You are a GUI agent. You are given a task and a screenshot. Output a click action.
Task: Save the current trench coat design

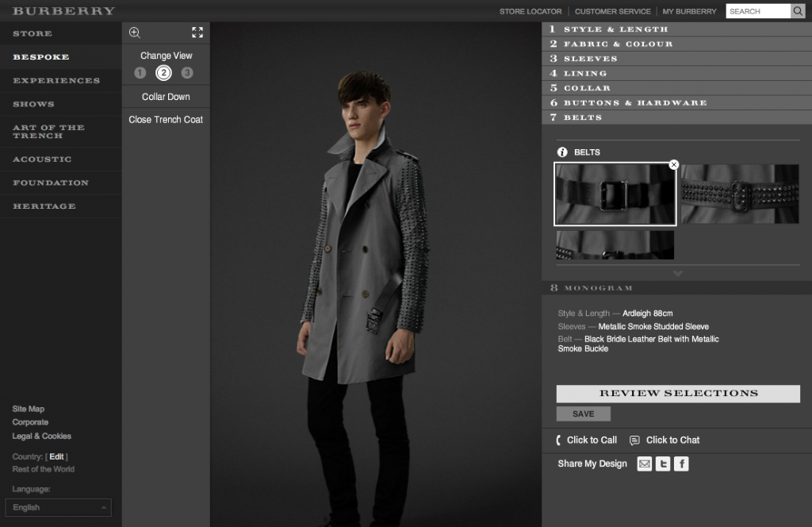click(583, 414)
